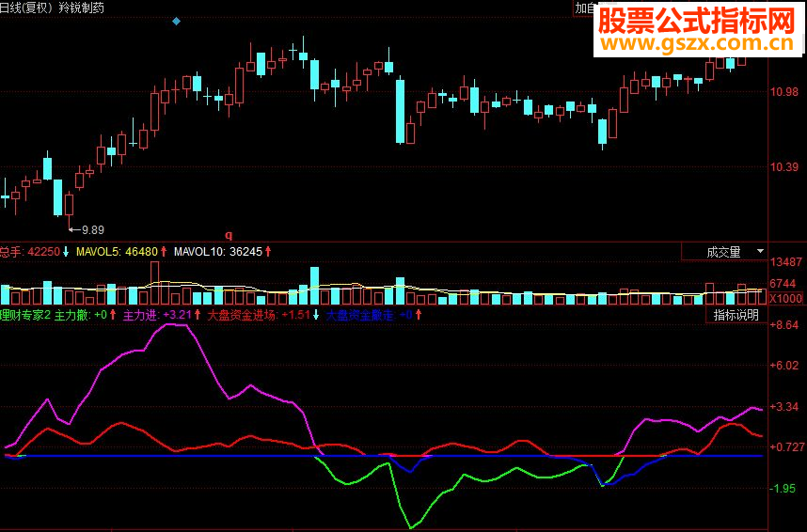Click the 理财专家2 indicator name
Image resolution: width=807 pixels, height=532 pixels.
(x=25, y=315)
